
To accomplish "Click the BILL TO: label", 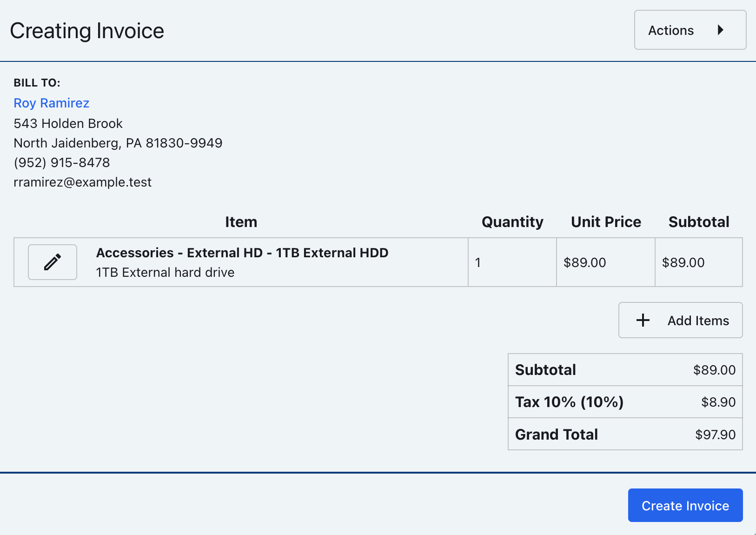I will point(37,83).
